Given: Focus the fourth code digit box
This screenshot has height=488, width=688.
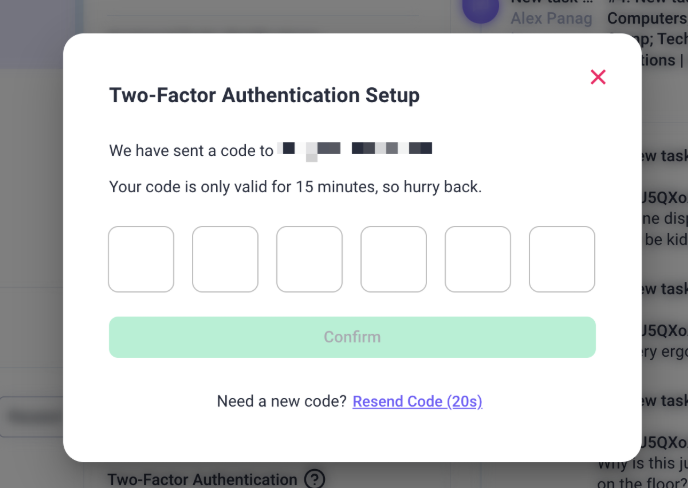Looking at the screenshot, I should (394, 259).
